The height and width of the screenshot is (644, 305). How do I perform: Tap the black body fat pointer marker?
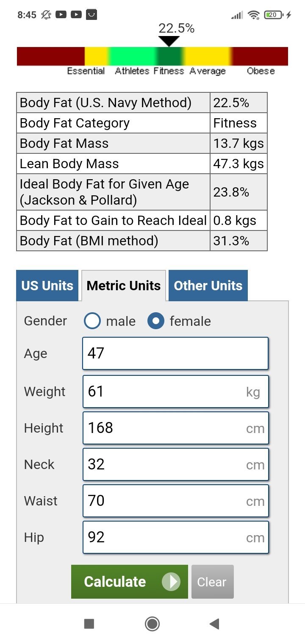(x=169, y=42)
